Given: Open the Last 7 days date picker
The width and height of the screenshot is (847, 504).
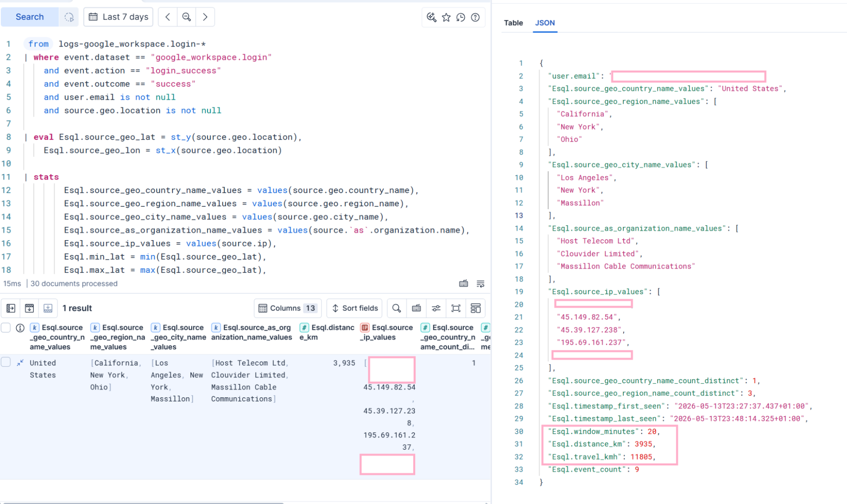Looking at the screenshot, I should 118,17.
